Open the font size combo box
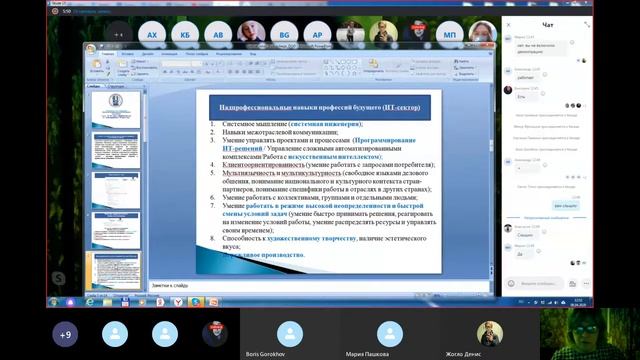 click(x=197, y=64)
